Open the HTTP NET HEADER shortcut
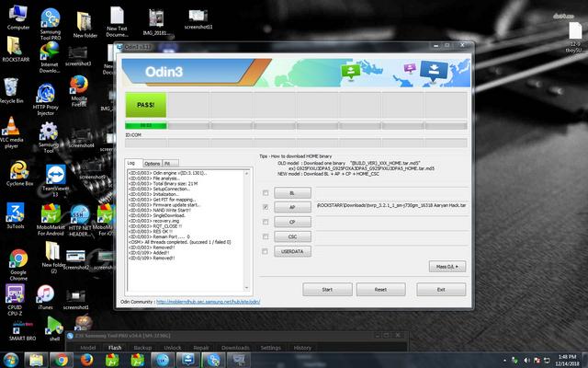Screen dimensions: 588x368 coord(80,221)
